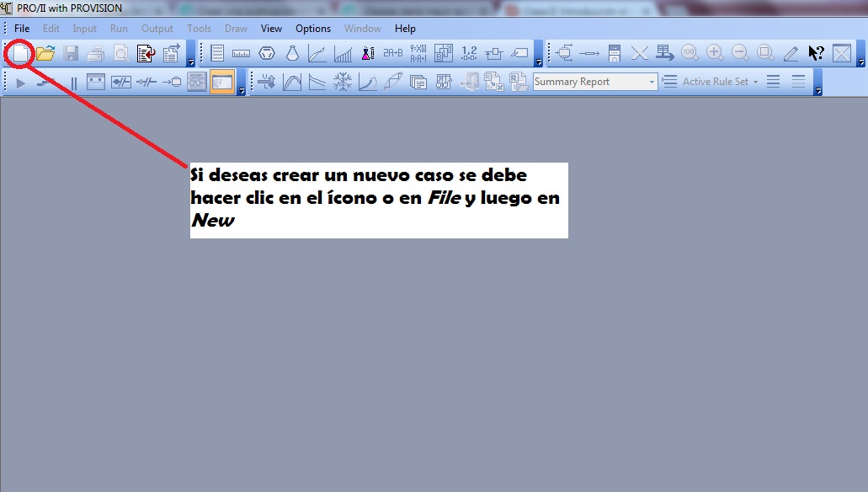The image size is (868, 492).
Task: Open the Units of Measure settings
Action: pyautogui.click(x=242, y=53)
